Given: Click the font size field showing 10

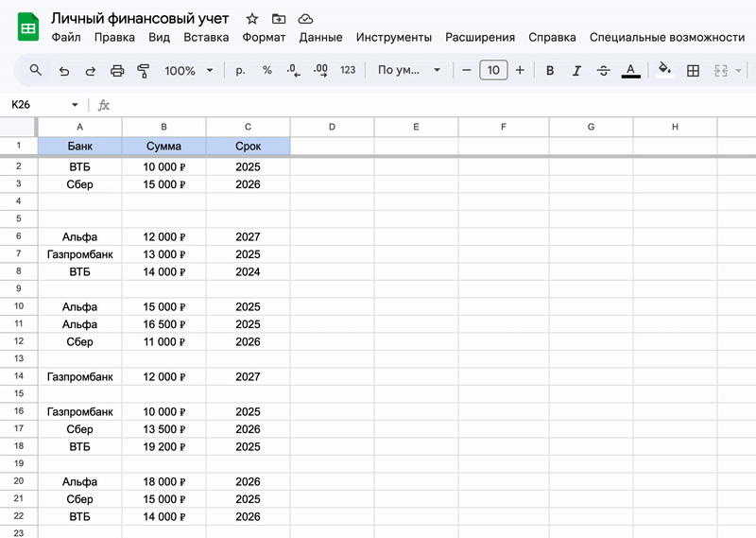Looking at the screenshot, I should coord(493,71).
